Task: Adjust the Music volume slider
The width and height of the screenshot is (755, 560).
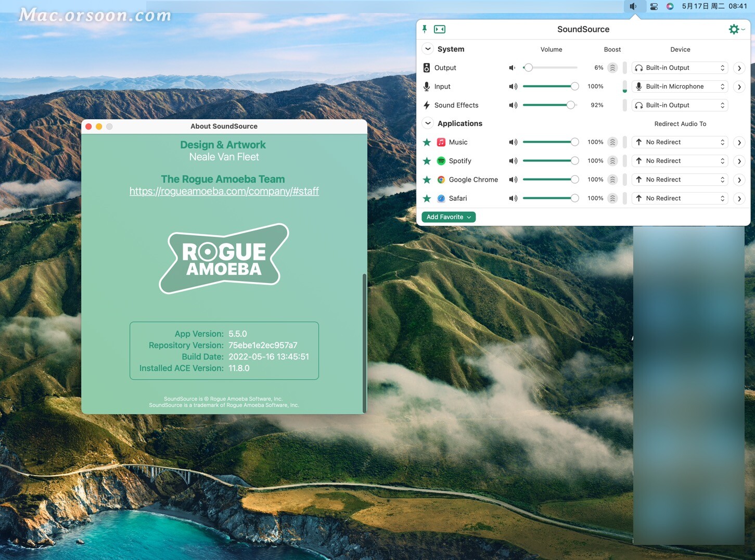Action: point(551,142)
